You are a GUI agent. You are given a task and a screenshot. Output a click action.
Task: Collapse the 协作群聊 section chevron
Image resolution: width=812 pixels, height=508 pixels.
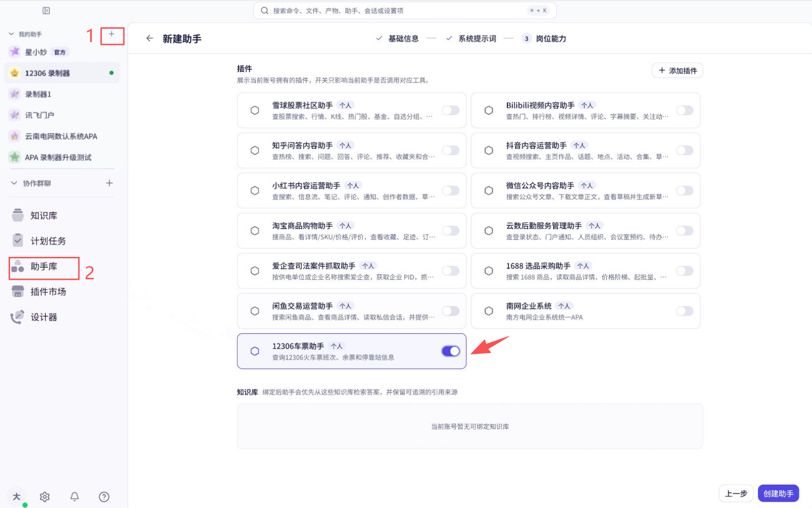tap(14, 183)
